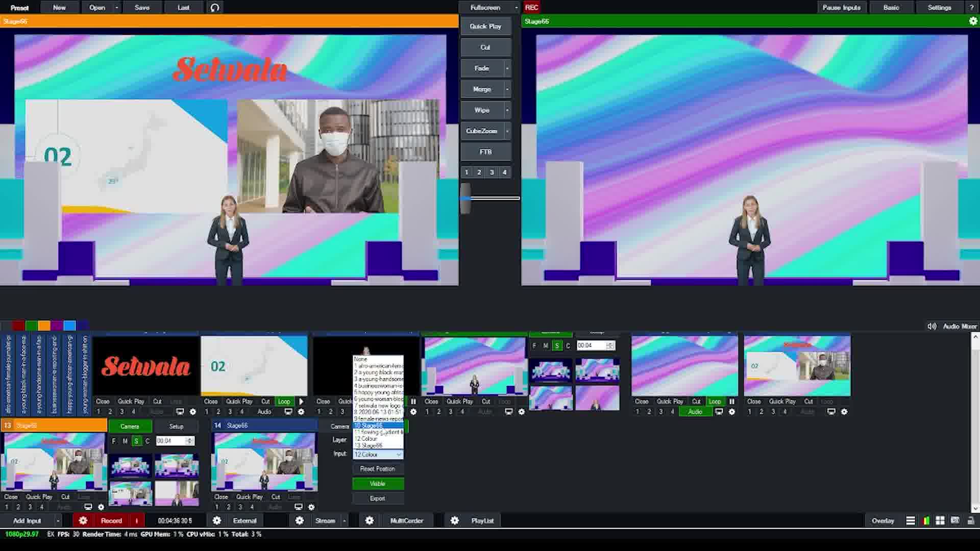Choose 'None' in the input dropdown list
Screen dimensions: 980x551
tap(378, 359)
